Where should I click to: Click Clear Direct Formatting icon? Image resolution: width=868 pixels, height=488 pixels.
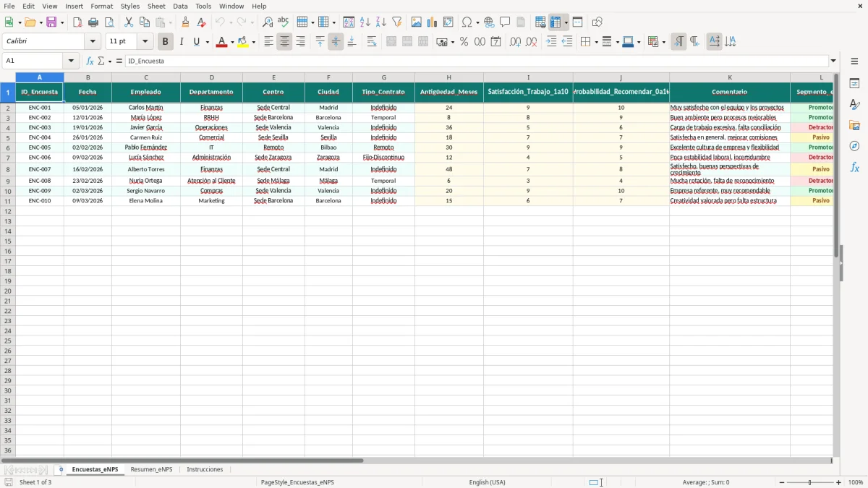pos(202,22)
